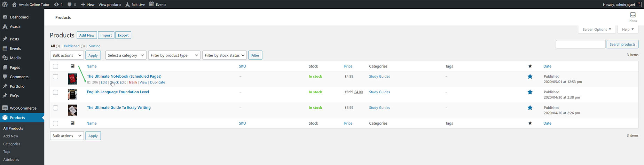Click View products in the admin bar
Viewport: 644px width, 165px height.
pyautogui.click(x=110, y=5)
